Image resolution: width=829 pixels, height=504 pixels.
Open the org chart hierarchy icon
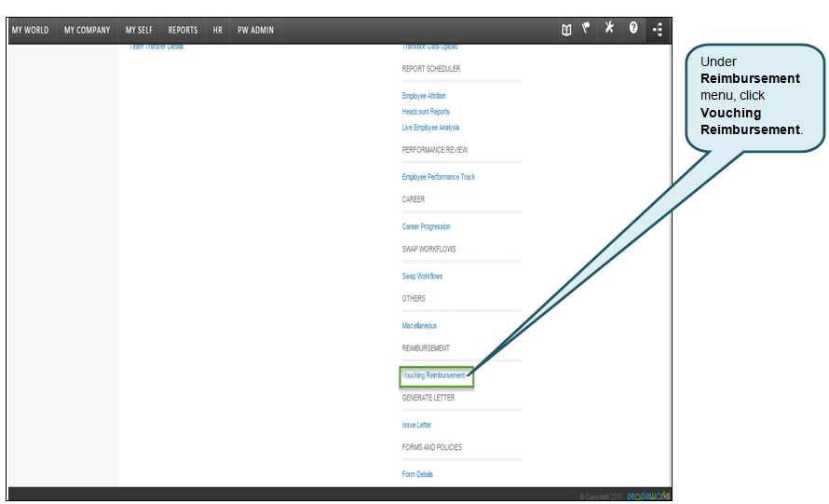click(x=658, y=30)
